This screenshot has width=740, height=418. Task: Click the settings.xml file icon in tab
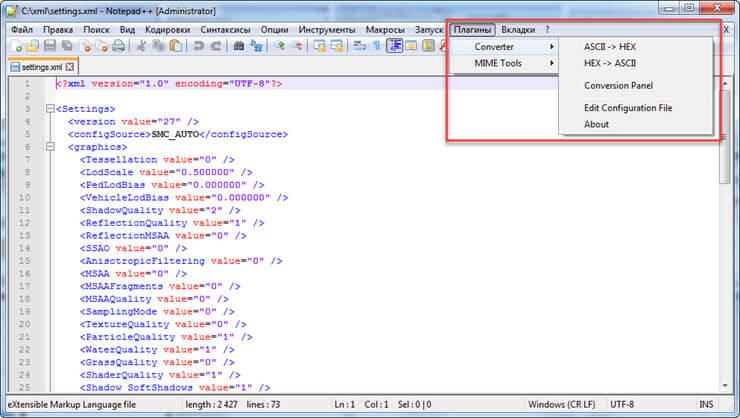[x=15, y=67]
